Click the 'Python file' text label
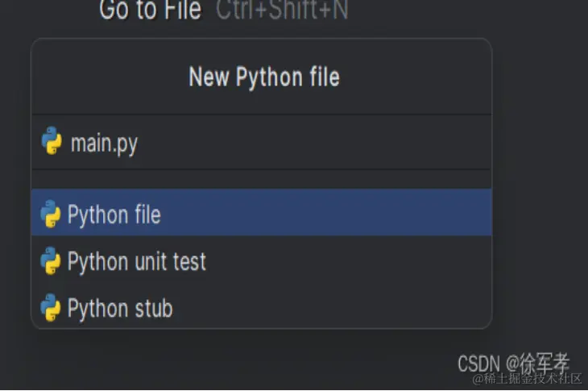 [x=114, y=214]
